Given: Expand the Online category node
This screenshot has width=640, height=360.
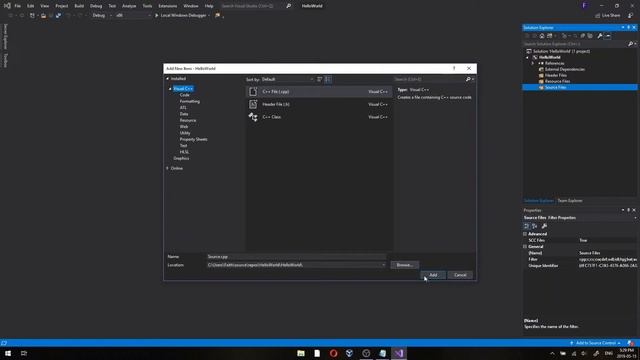Looking at the screenshot, I should 167,168.
